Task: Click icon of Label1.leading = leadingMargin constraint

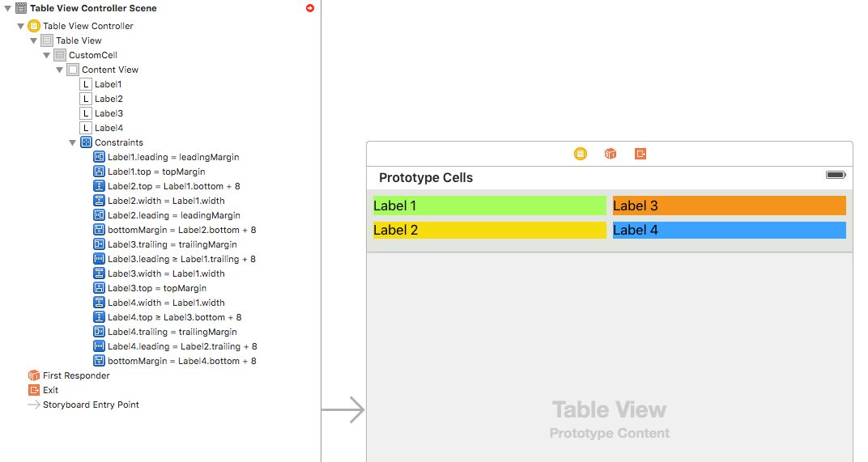Action: coord(99,157)
